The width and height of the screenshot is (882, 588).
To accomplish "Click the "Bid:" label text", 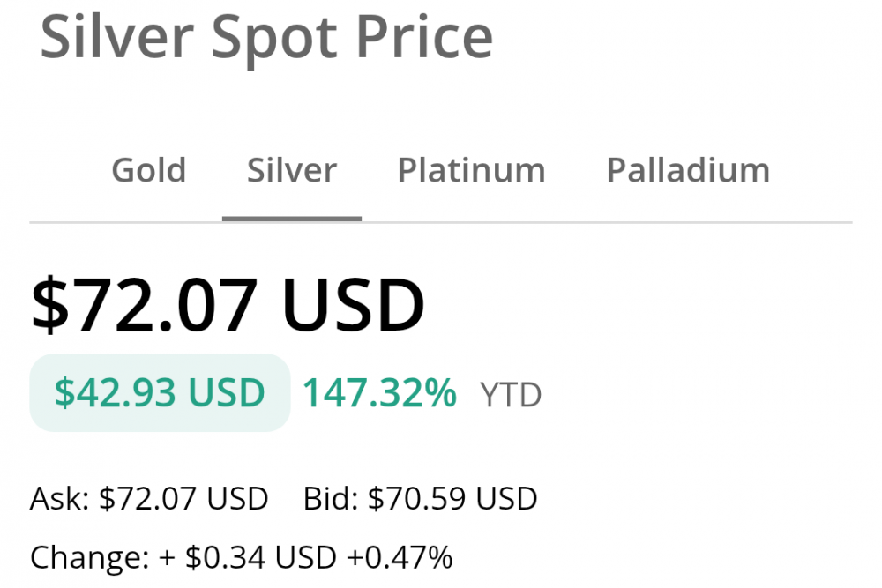I will pos(331,500).
